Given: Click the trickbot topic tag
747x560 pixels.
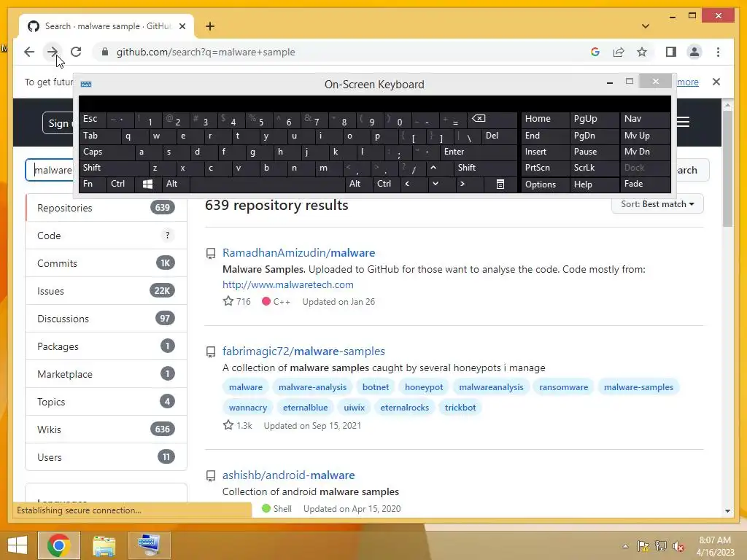Looking at the screenshot, I should 460,408.
